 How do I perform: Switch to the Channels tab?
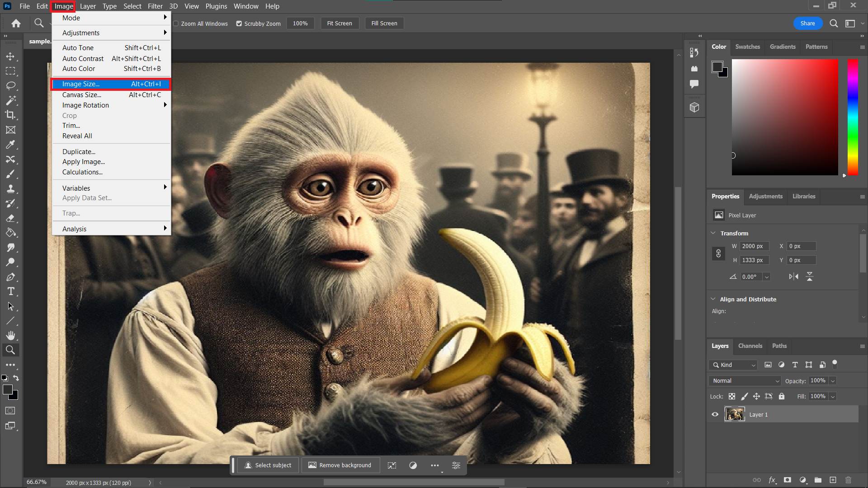pyautogui.click(x=750, y=346)
